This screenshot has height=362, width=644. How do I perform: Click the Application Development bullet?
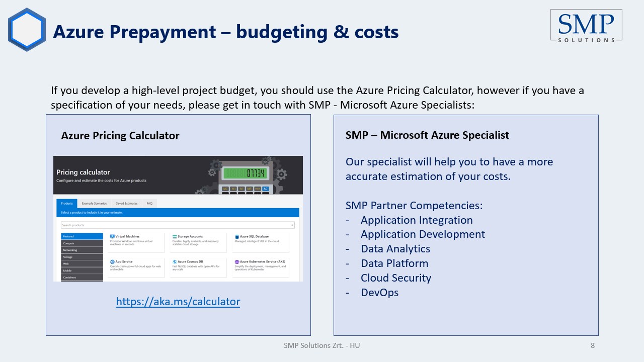(x=423, y=234)
